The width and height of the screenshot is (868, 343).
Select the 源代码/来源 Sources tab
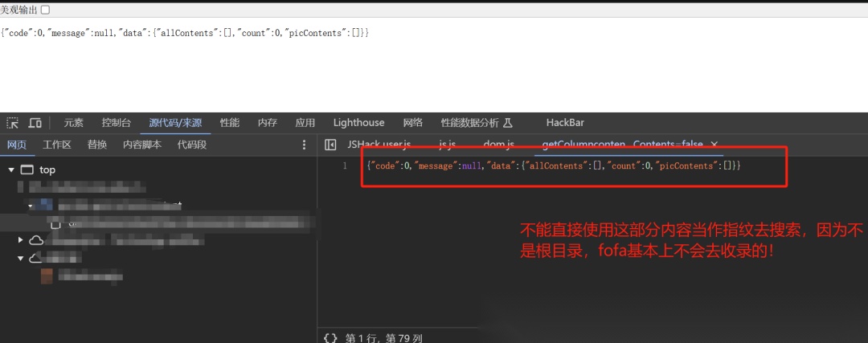(175, 123)
